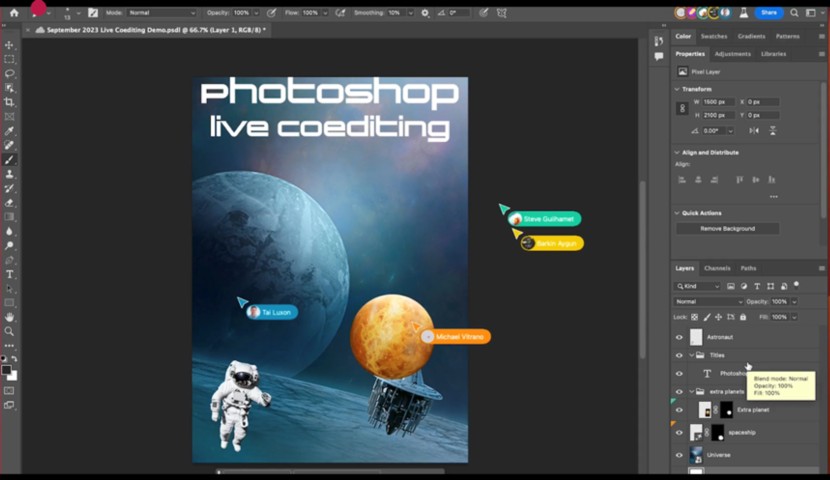830x480 pixels.
Task: Click the blue Share button
Action: click(x=768, y=13)
